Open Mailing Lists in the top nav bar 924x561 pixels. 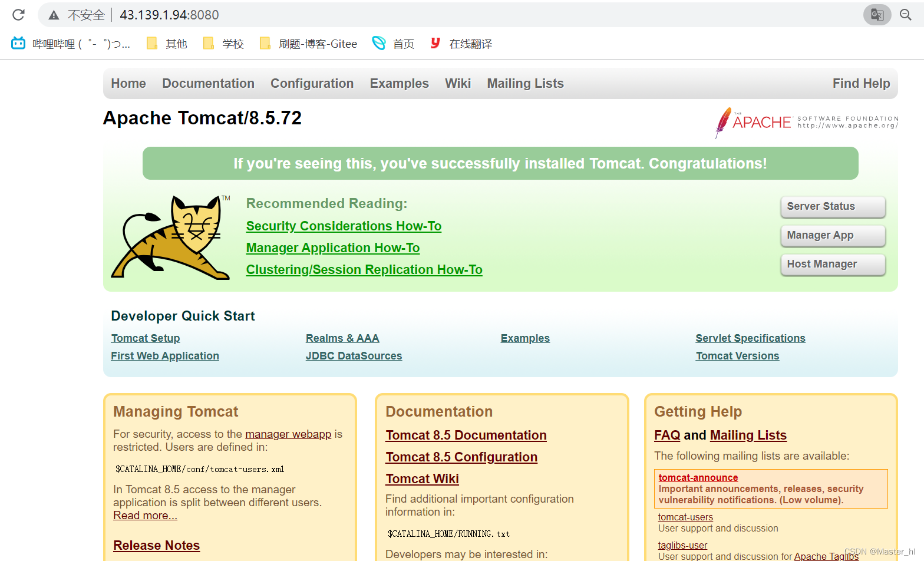526,84
